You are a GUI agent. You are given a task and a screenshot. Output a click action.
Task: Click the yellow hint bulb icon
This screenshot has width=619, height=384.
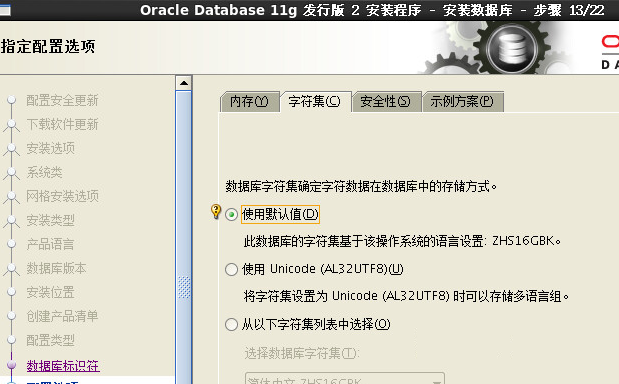pos(216,212)
